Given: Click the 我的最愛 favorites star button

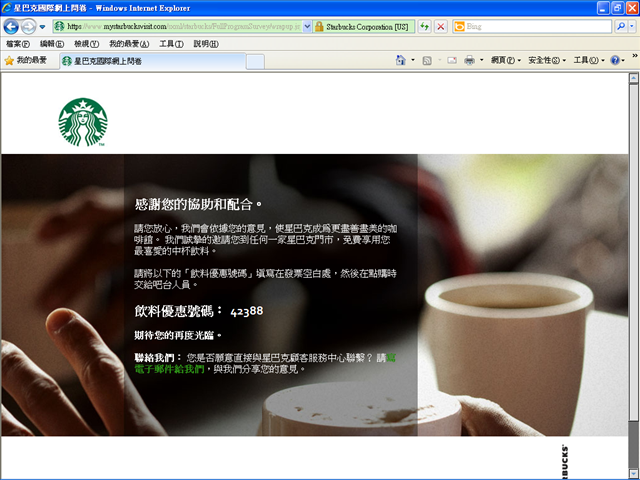Looking at the screenshot, I should coord(26,60).
